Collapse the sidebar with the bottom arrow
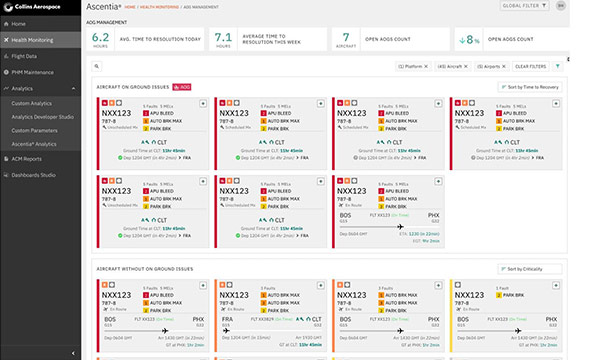 point(73,353)
